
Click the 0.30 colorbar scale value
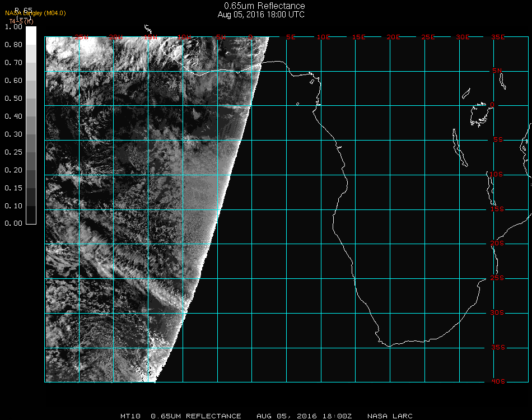(13, 135)
